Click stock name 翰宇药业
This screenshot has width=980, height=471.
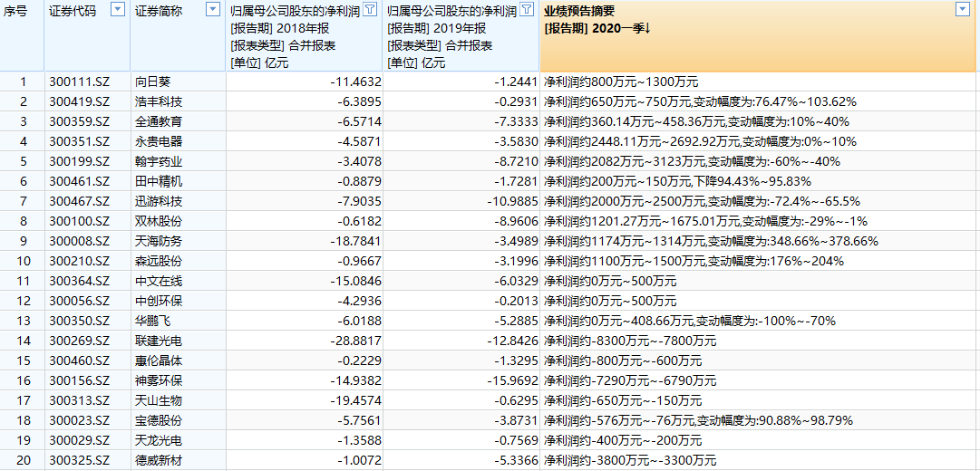click(x=159, y=161)
